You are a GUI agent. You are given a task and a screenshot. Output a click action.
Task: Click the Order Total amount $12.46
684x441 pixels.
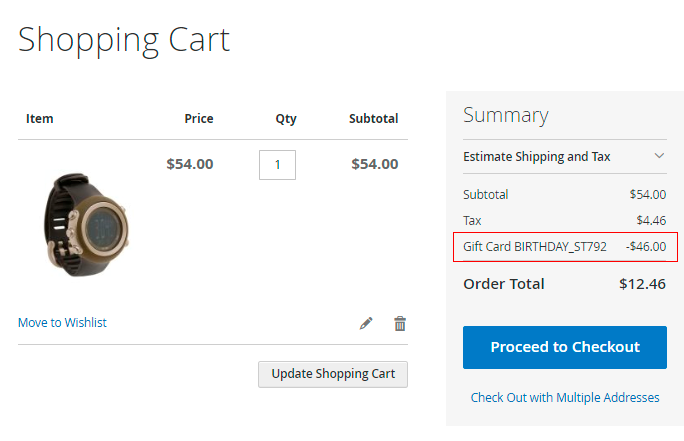tap(642, 283)
